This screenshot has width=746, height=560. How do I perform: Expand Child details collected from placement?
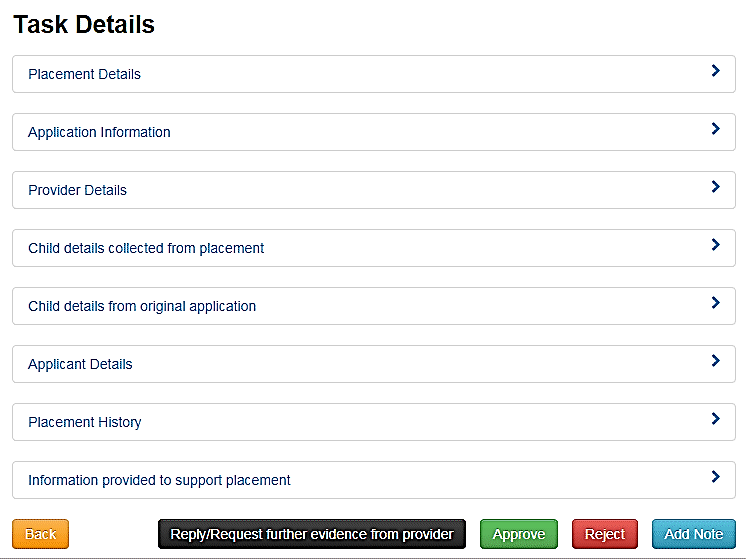pos(146,248)
